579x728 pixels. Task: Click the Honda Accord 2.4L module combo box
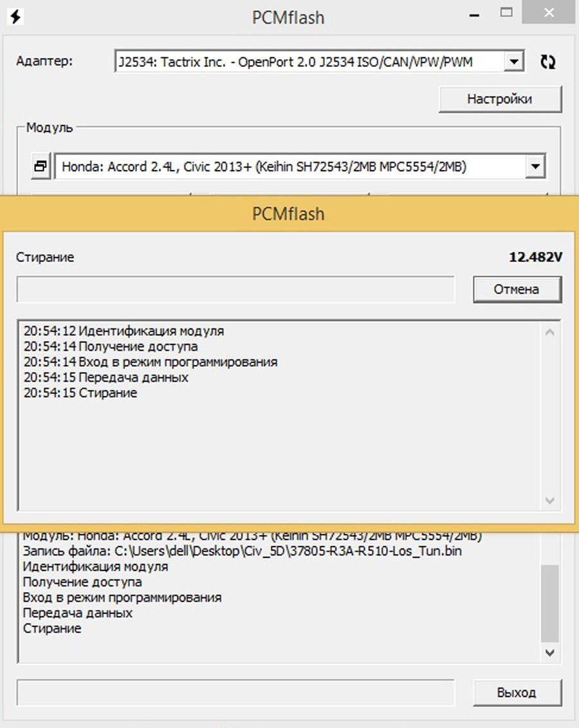(300, 166)
